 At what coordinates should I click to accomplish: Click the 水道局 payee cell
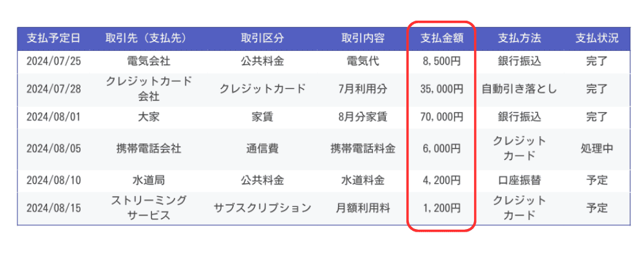[x=149, y=180]
